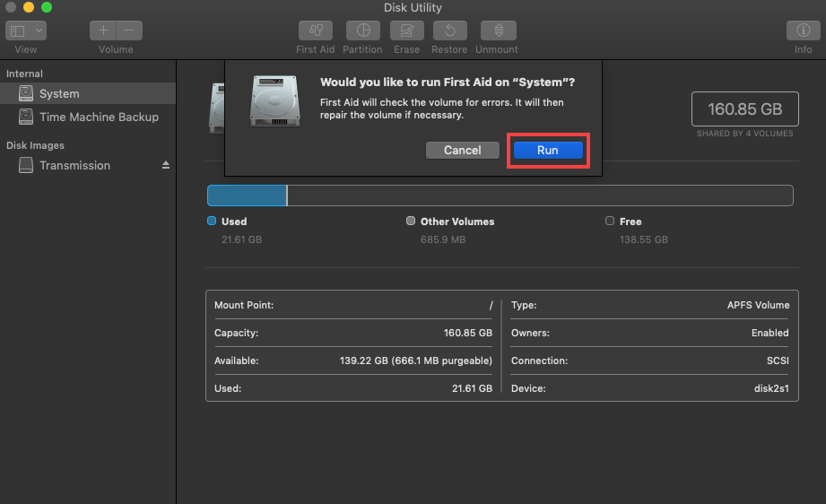The image size is (826, 504).
Task: Click the add volume plus button
Action: pyautogui.click(x=103, y=30)
